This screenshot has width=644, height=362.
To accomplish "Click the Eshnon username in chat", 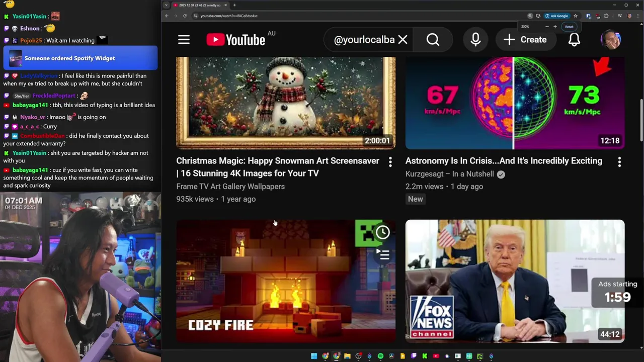I will 30,29.
